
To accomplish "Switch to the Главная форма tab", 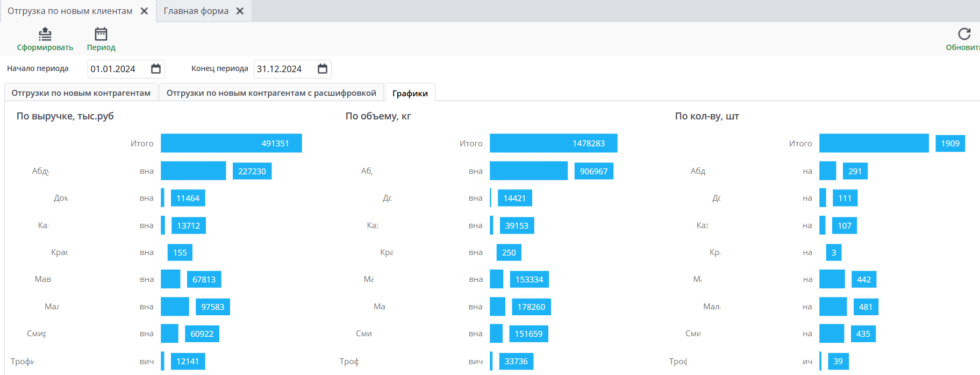I will [196, 11].
